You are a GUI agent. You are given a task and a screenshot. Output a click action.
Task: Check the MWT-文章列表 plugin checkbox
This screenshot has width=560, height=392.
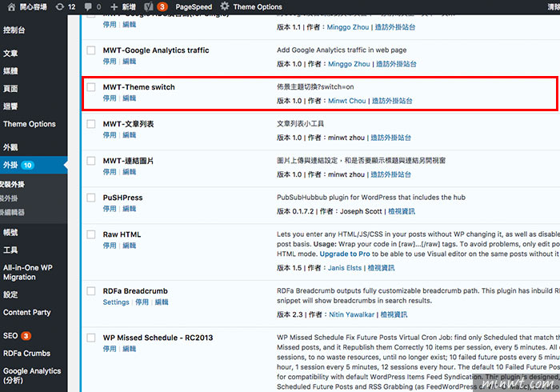[91, 123]
